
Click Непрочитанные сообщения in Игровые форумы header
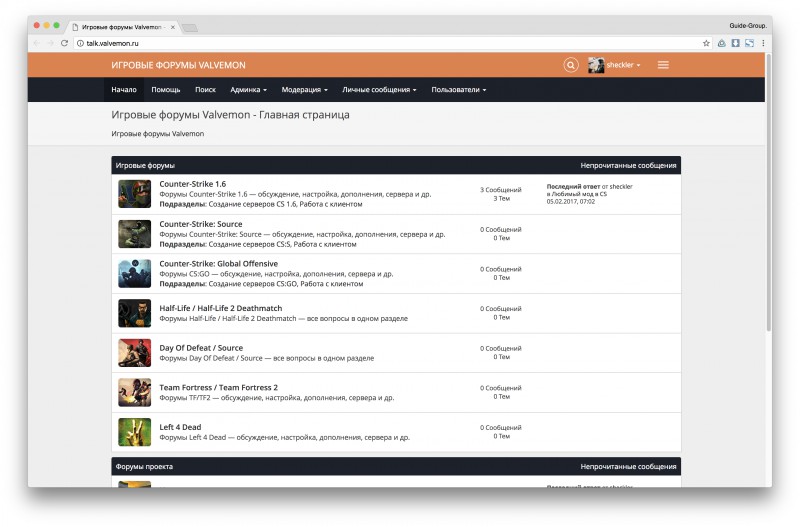click(x=628, y=165)
